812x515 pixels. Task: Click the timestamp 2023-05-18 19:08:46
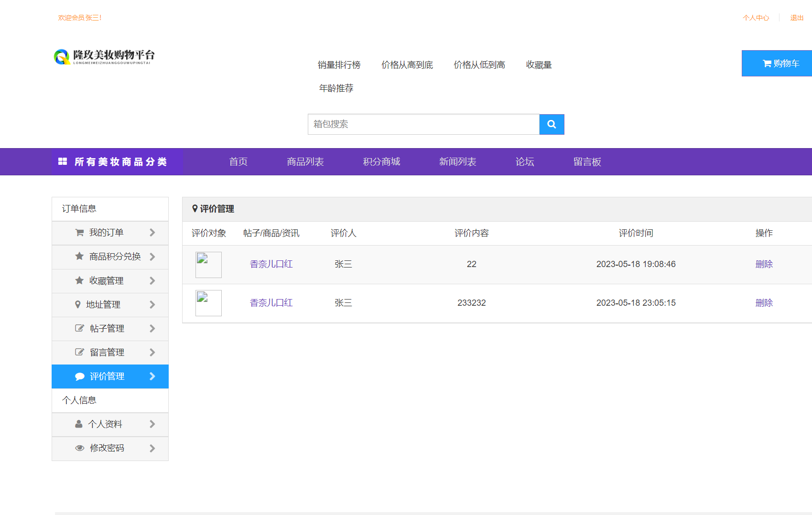(636, 264)
